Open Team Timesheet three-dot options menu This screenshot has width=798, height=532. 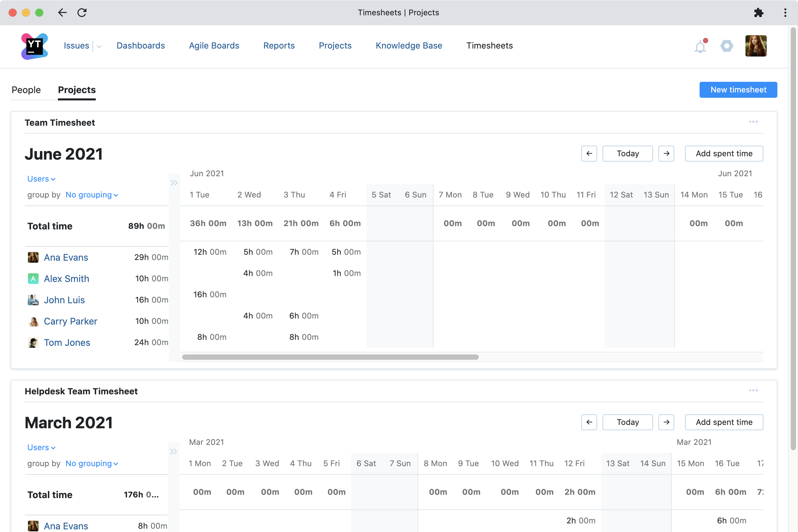pyautogui.click(x=753, y=122)
